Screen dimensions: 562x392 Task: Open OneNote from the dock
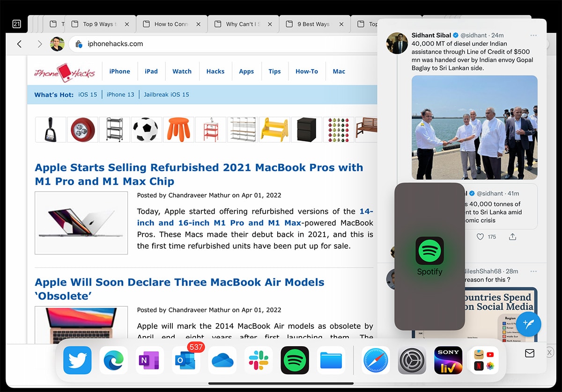pos(150,360)
